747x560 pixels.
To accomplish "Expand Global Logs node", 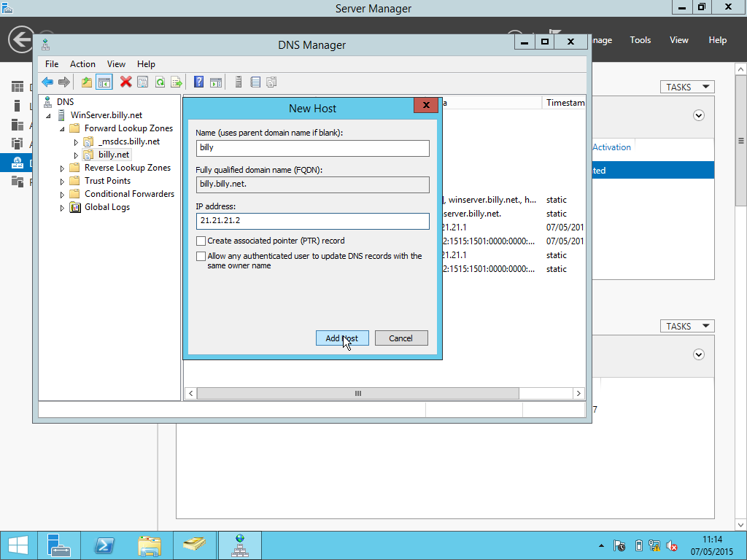I will [x=62, y=208].
